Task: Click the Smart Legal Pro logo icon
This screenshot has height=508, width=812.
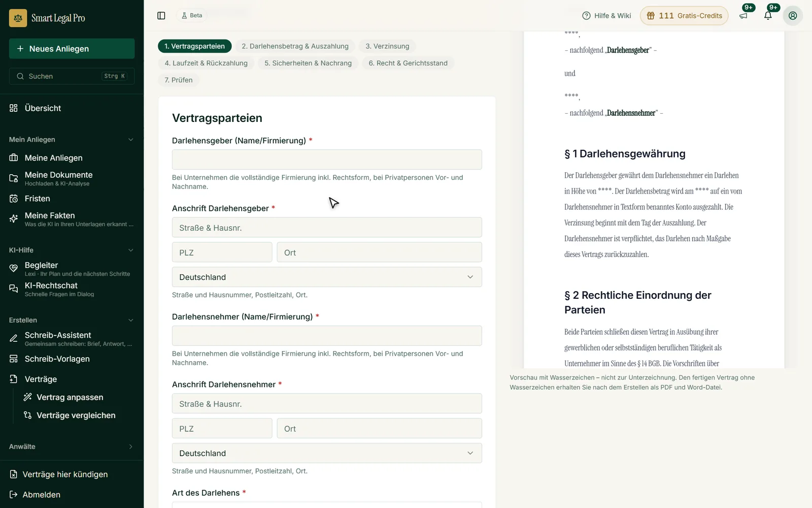Action: tap(18, 18)
